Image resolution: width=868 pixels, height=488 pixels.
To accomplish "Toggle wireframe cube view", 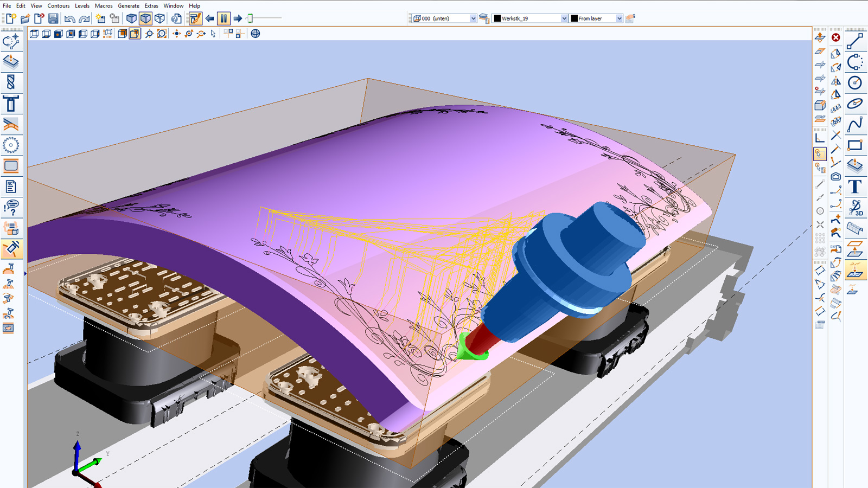I will [159, 18].
